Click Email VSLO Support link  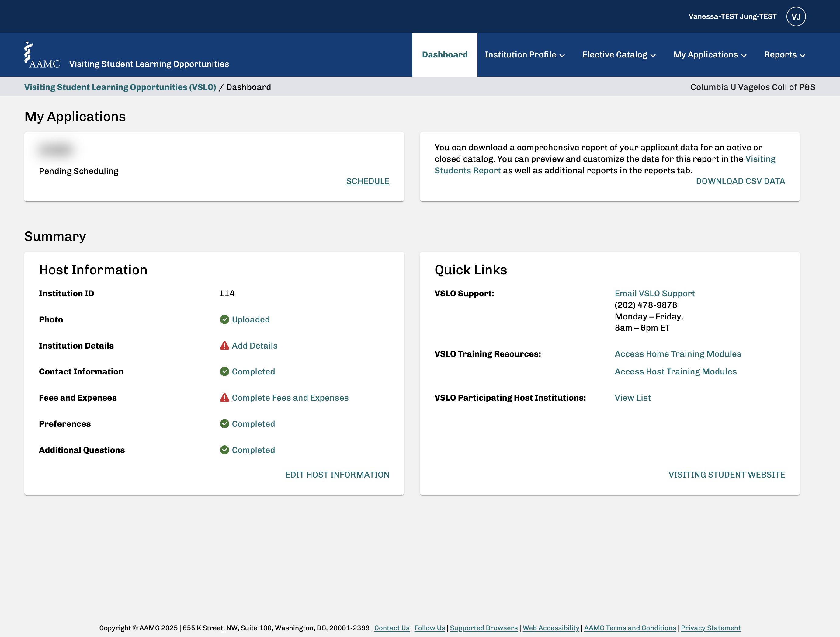pyautogui.click(x=655, y=293)
